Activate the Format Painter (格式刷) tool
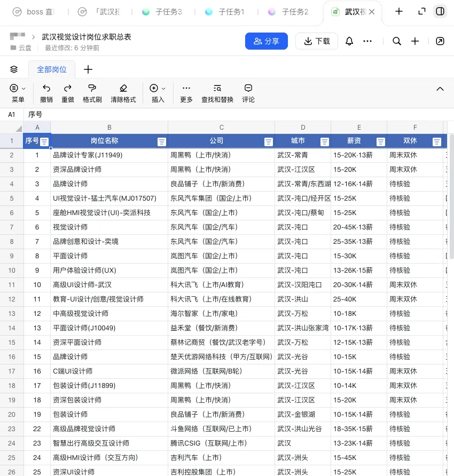Viewport: 454px width, 476px height. (x=92, y=89)
